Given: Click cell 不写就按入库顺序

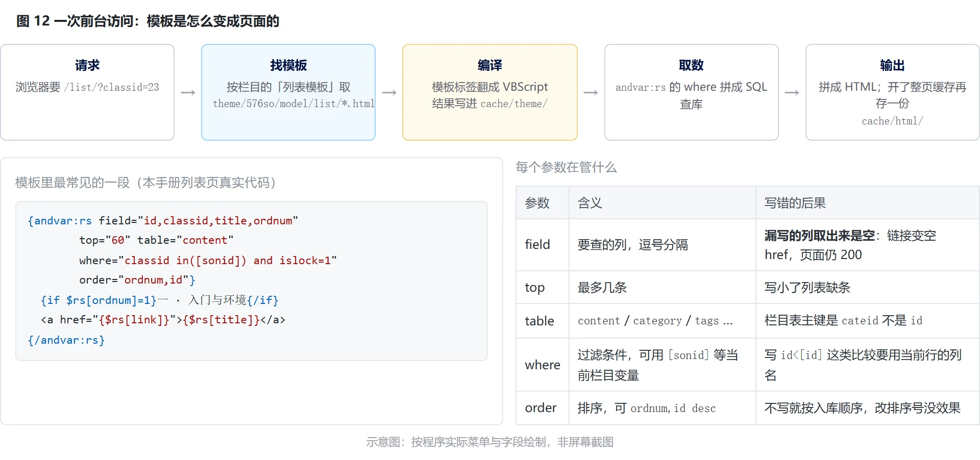Looking at the screenshot, I should [x=868, y=408].
